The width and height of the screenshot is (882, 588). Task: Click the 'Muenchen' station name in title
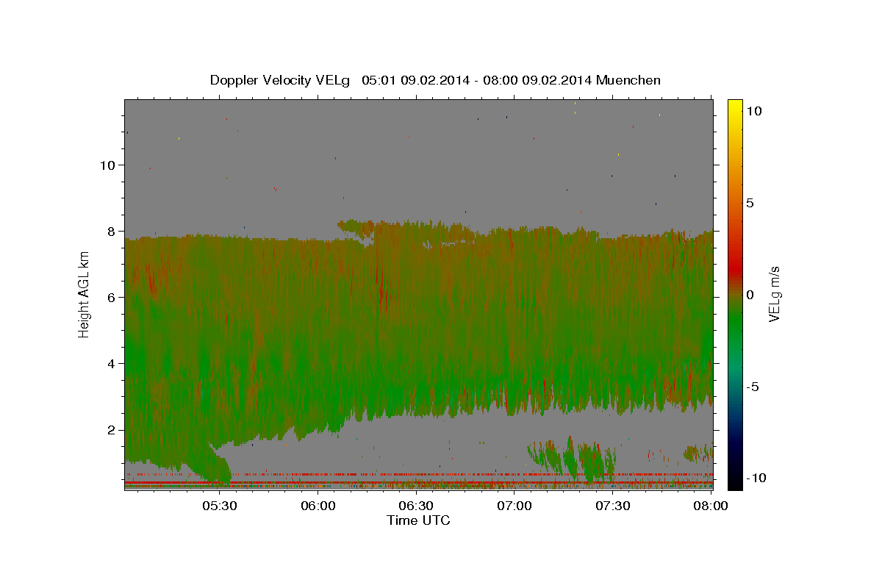[x=628, y=80]
